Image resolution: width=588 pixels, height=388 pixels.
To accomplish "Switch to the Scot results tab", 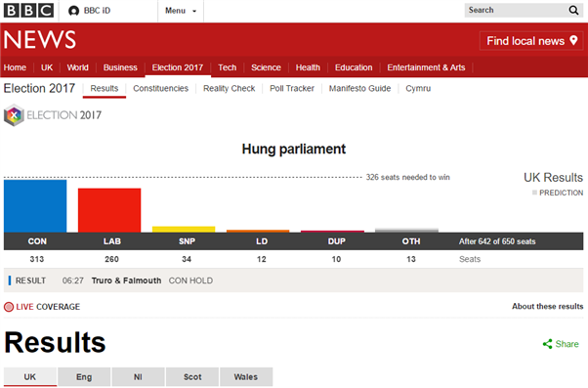I will click(x=192, y=376).
